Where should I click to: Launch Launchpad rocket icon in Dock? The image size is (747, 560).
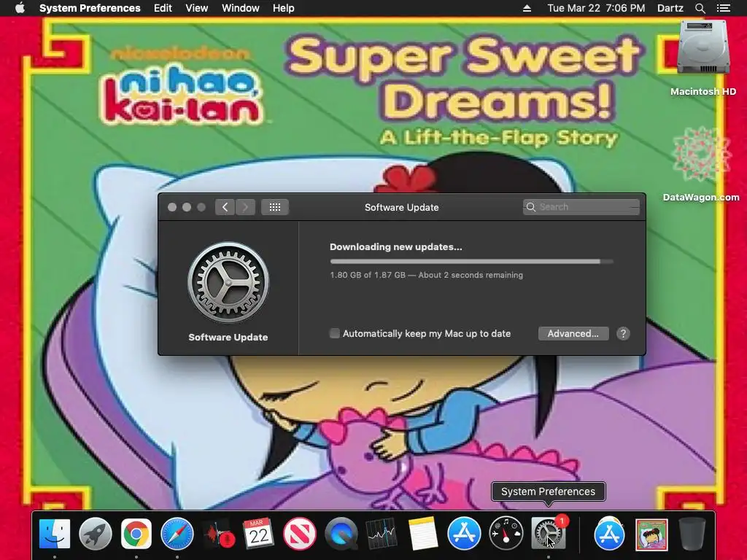tap(96, 534)
